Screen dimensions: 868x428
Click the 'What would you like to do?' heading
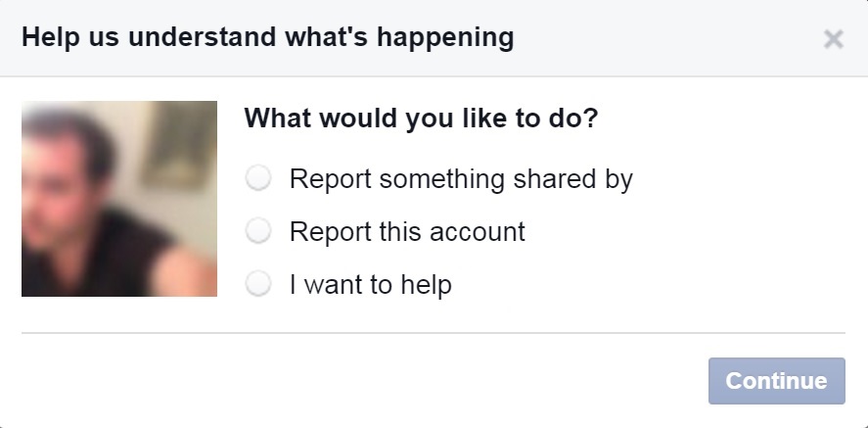(421, 119)
